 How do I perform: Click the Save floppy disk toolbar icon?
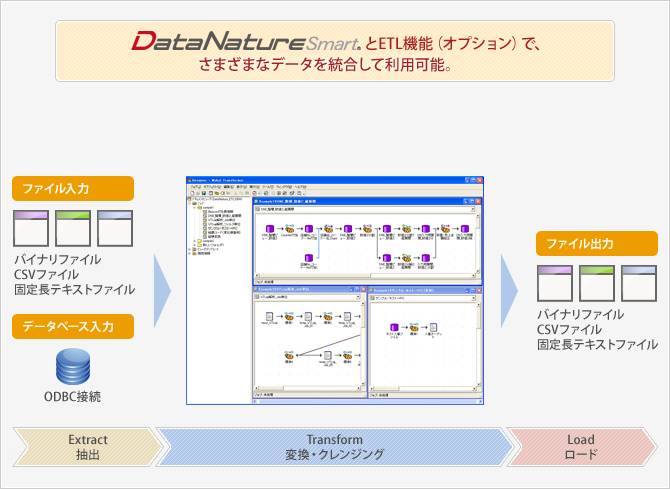pyautogui.click(x=204, y=193)
